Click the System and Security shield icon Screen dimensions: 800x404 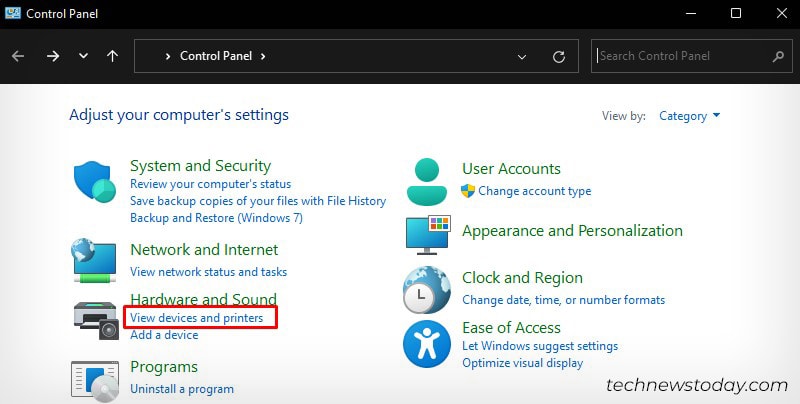tap(95, 182)
